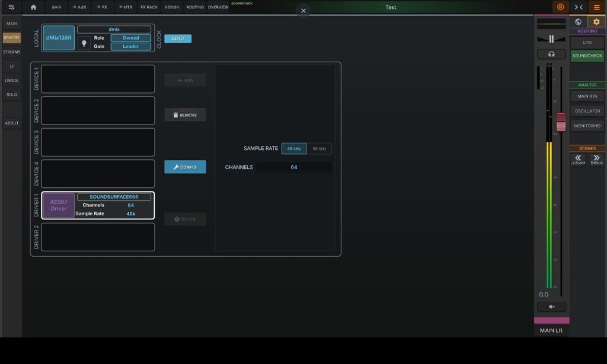Viewport: 607px width, 364px height.
Task: Click the headphones monitor icon
Action: point(551,54)
